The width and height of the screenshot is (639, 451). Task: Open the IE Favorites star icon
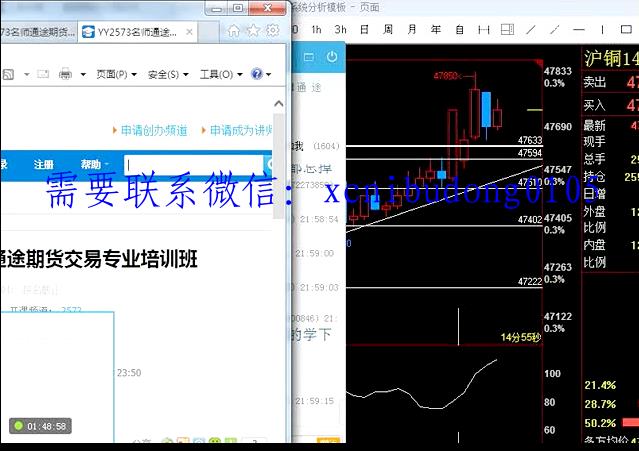[x=253, y=31]
